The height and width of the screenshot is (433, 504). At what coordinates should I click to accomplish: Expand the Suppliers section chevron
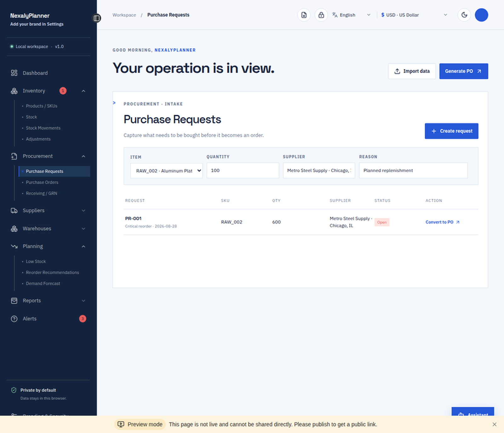[83, 211]
